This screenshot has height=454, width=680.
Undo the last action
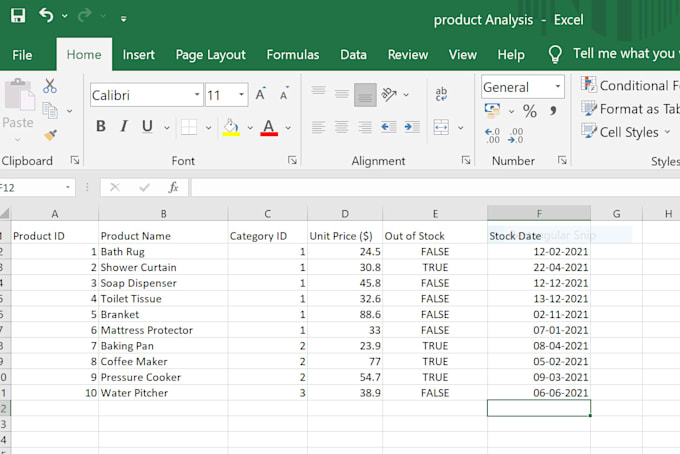(x=46, y=16)
